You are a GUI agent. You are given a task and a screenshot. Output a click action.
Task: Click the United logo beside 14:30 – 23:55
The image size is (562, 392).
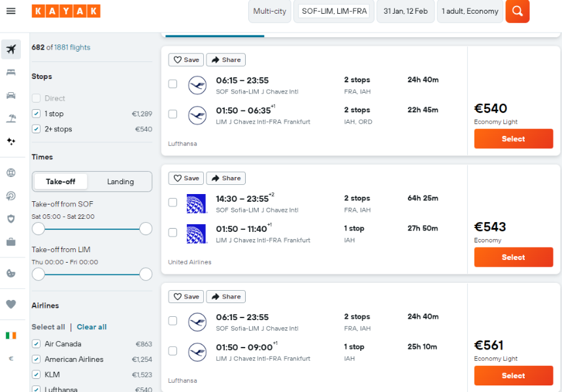pyautogui.click(x=197, y=204)
